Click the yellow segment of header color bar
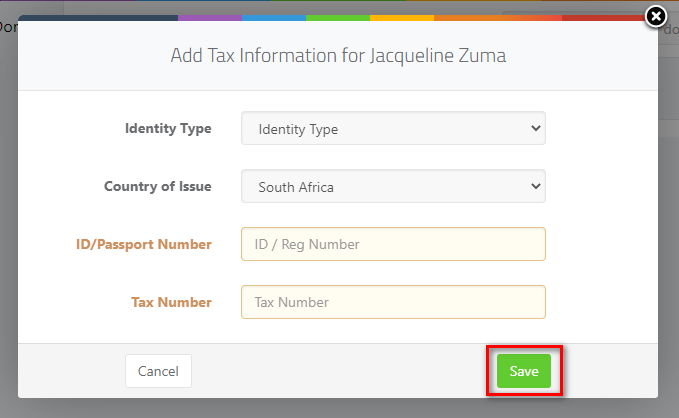Screen dimensions: 679x418 coord(402,18)
